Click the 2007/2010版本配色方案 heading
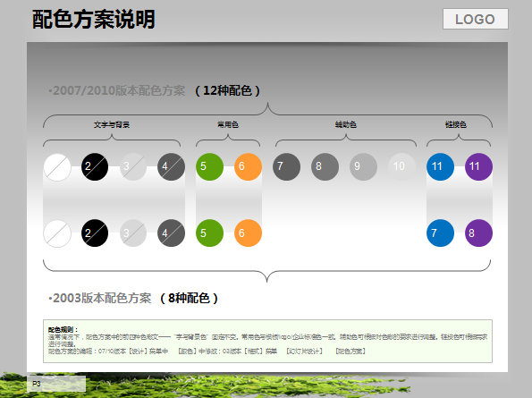 point(117,90)
